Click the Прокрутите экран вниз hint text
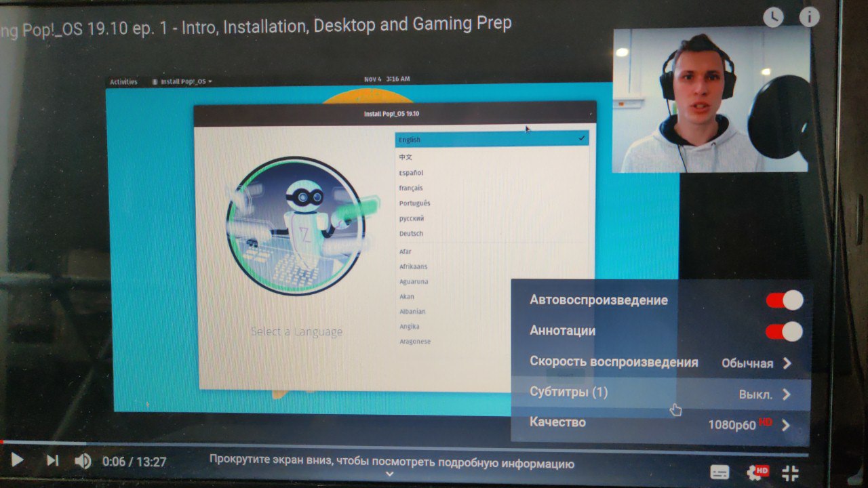This screenshot has width=868, height=488. click(392, 464)
